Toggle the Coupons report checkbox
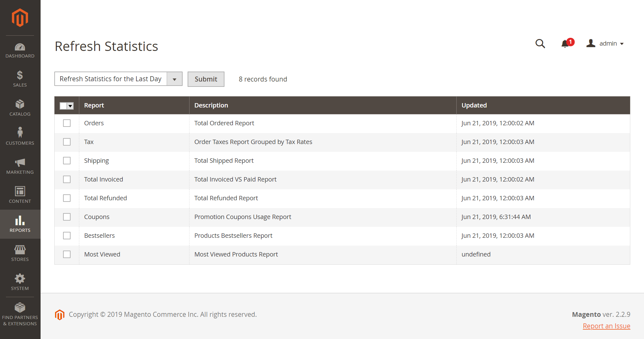Viewport: 644px width, 339px height. [66, 217]
